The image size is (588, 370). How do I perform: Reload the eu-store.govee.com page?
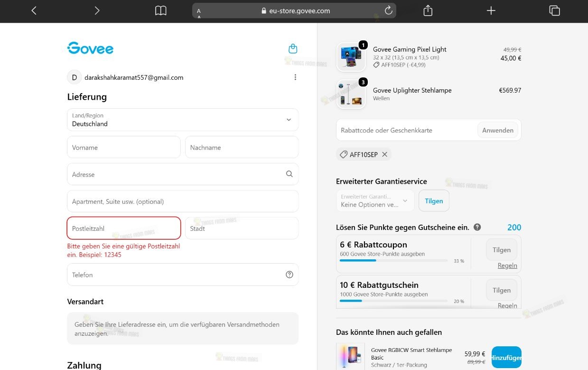(389, 10)
